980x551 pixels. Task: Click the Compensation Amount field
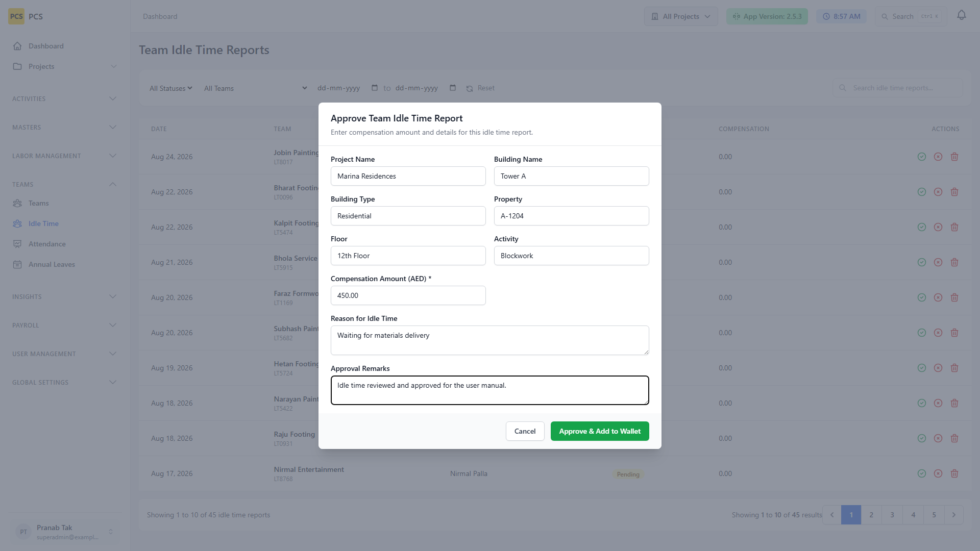click(x=408, y=295)
